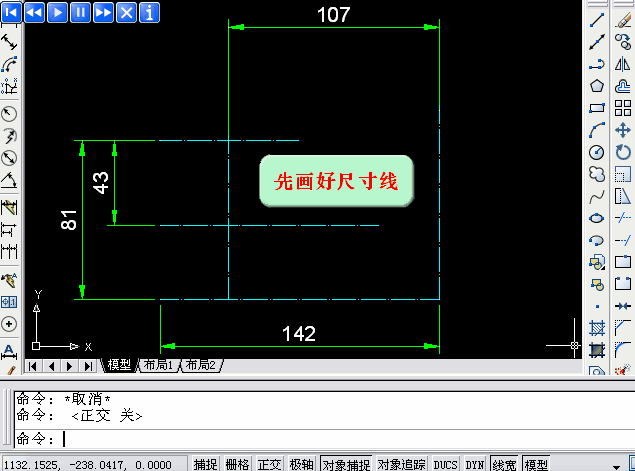Select the Line drawing tool

click(x=597, y=20)
